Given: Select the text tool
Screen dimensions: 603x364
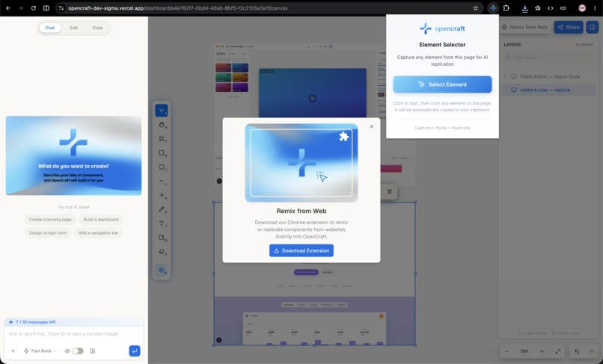Looking at the screenshot, I should (x=162, y=223).
